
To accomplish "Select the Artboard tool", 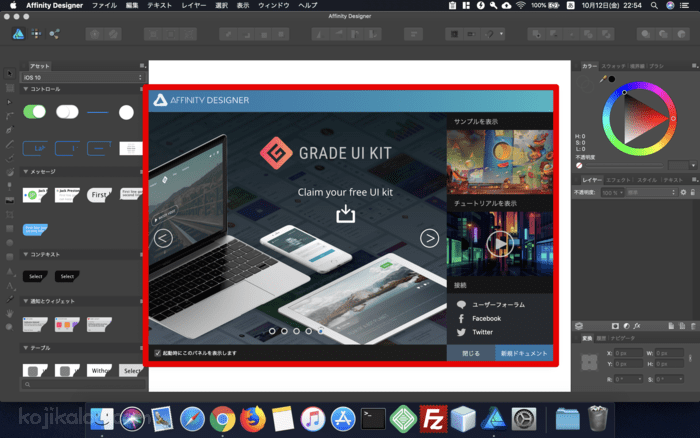I will [x=9, y=88].
